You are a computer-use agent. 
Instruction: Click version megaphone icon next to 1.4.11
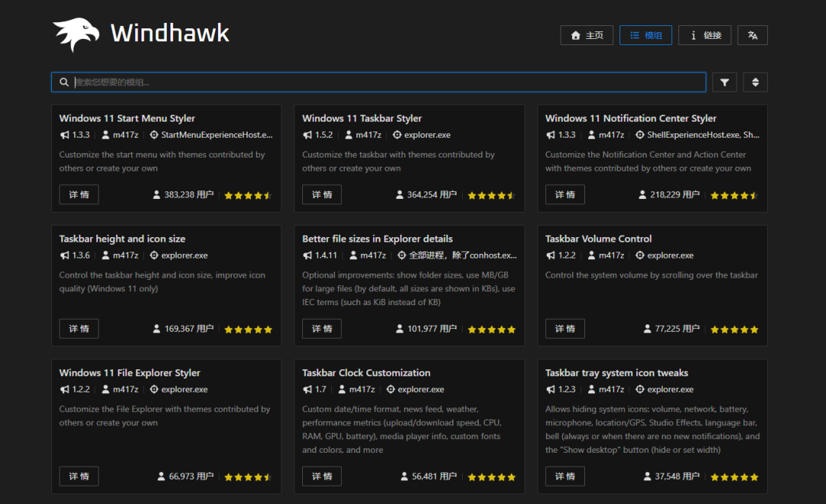(x=307, y=255)
